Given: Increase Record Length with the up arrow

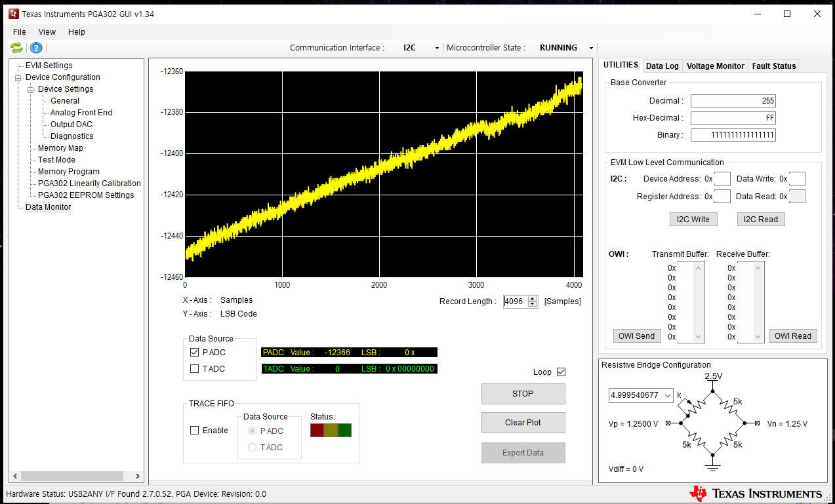Looking at the screenshot, I should (533, 298).
